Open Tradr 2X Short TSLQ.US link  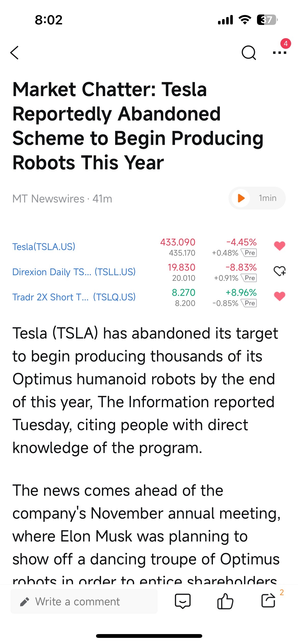click(x=74, y=297)
